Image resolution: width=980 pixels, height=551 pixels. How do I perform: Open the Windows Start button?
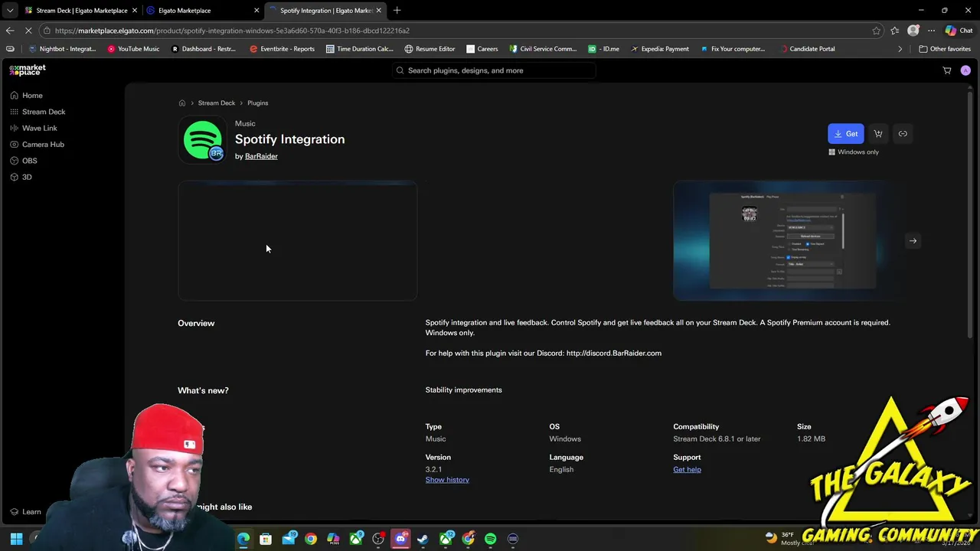point(16,539)
